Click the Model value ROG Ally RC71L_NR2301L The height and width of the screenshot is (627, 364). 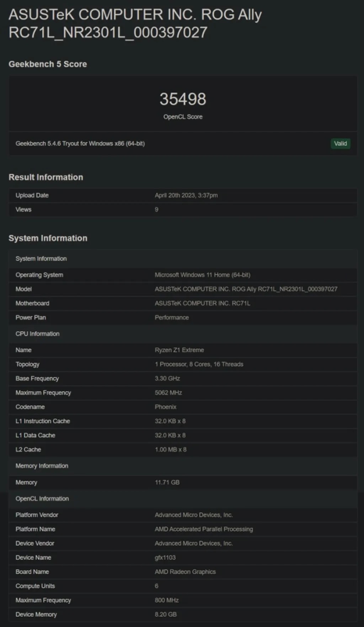(x=246, y=289)
